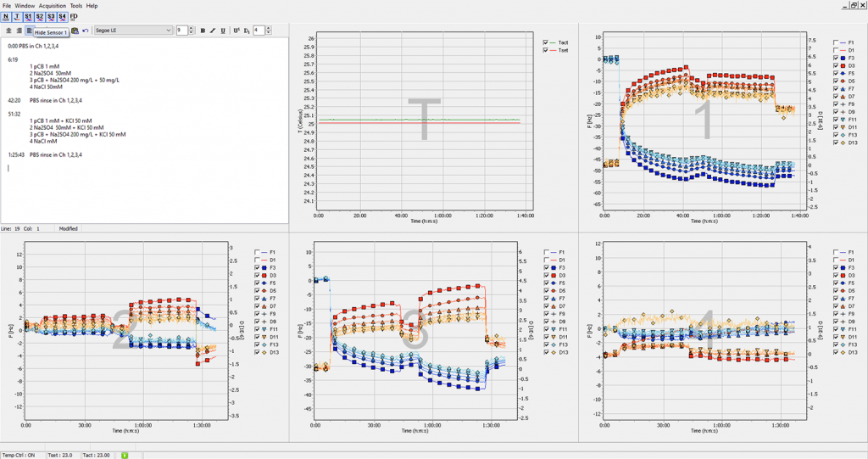Toggle the S3 sensor plot button
This screenshot has height=459, width=868.
(51, 17)
